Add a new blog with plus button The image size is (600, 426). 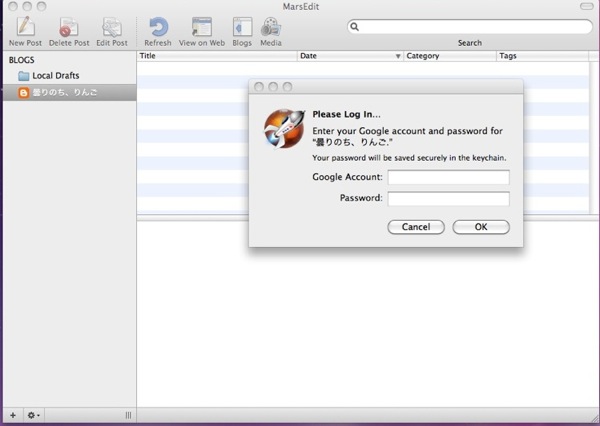[x=13, y=415]
